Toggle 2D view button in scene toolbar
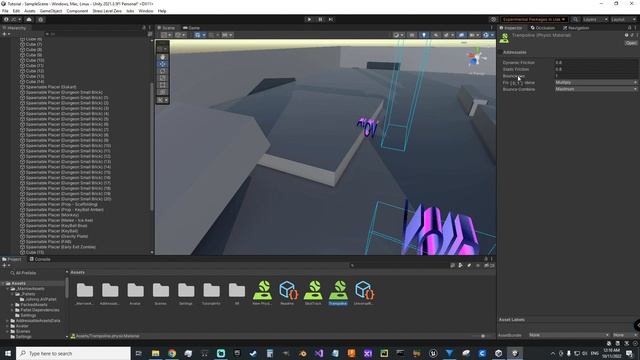 point(412,35)
